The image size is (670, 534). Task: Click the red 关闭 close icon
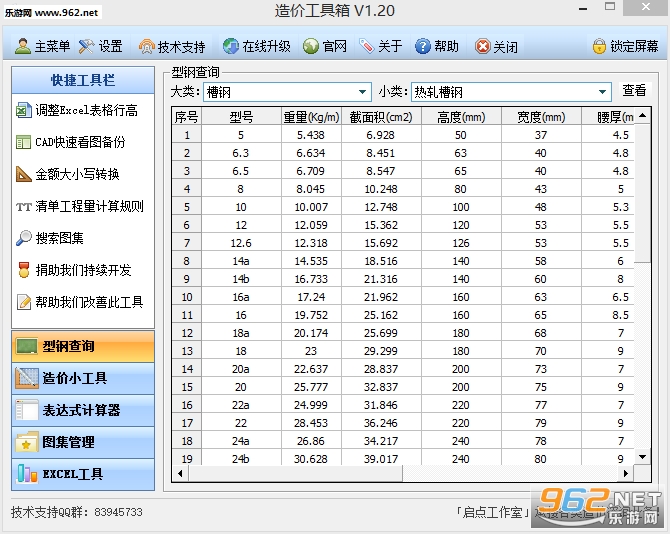482,46
